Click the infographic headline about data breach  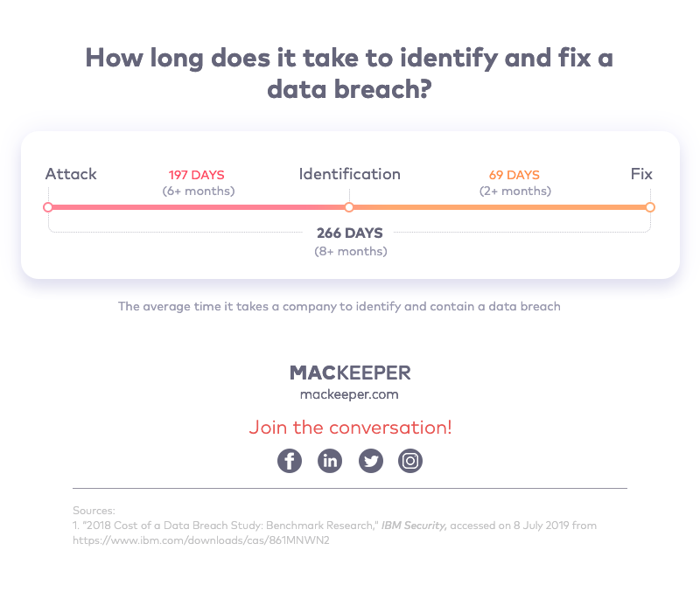coord(349,73)
